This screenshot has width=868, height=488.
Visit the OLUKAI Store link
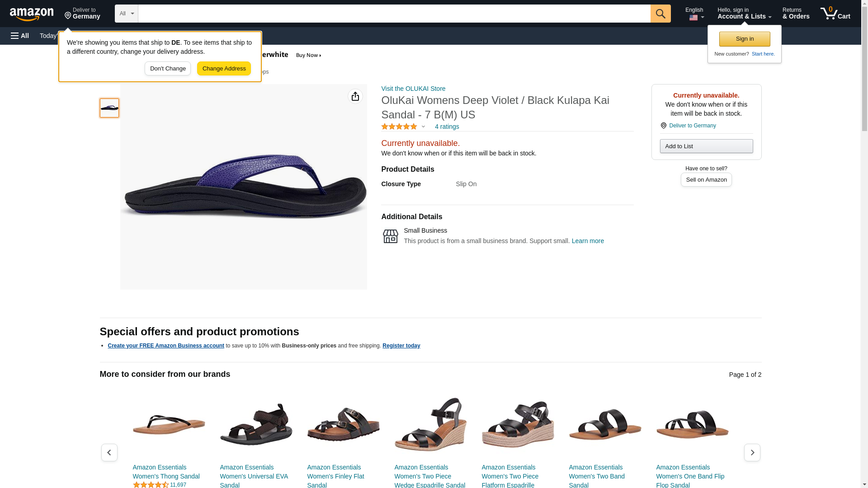tap(413, 89)
